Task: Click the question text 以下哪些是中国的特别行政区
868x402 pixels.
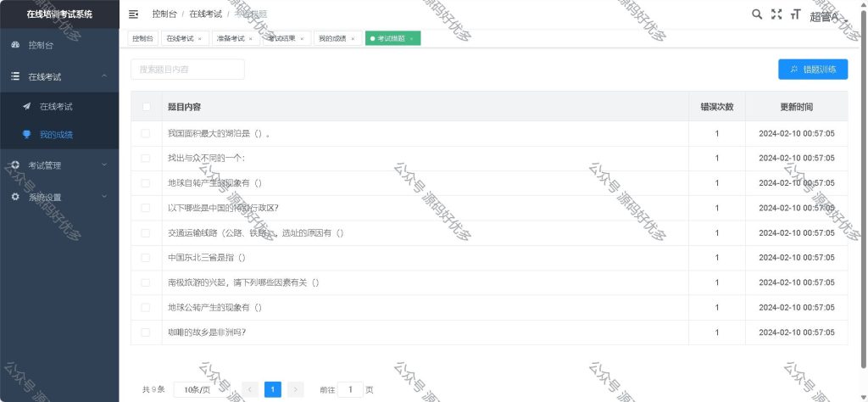Action: click(223, 208)
